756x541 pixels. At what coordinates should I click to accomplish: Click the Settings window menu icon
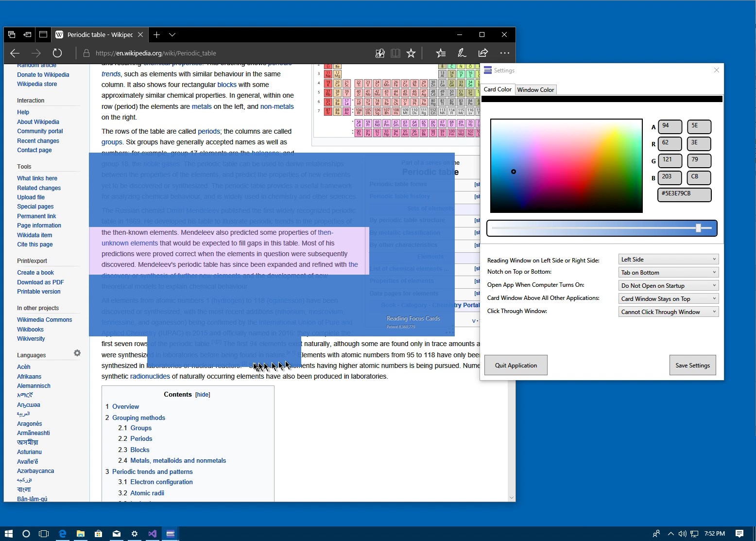tap(488, 70)
